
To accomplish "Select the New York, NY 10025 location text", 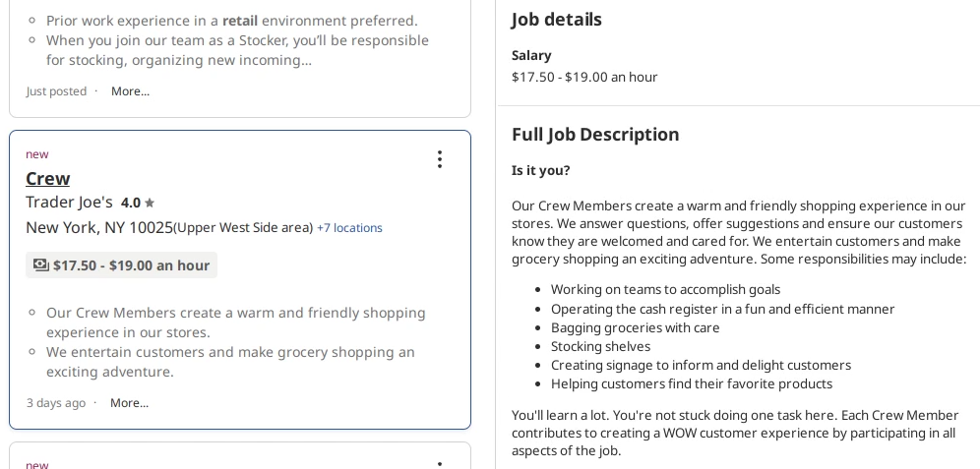I will pos(98,227).
